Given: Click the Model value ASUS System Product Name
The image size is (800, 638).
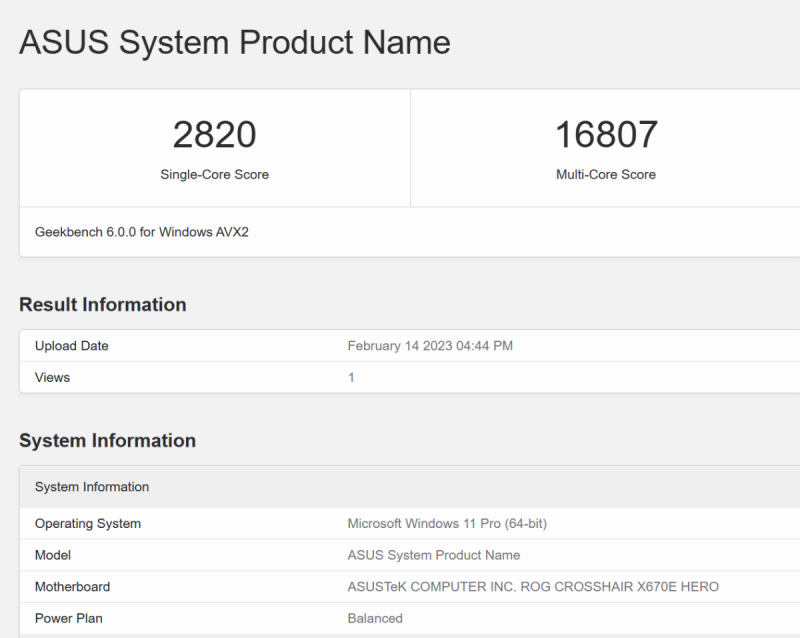Looking at the screenshot, I should [x=433, y=555].
